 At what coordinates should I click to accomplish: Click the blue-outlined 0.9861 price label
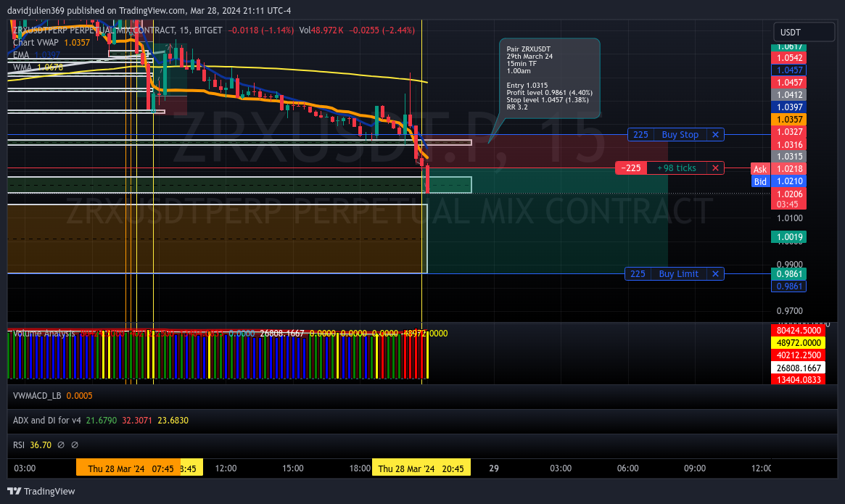tap(789, 286)
